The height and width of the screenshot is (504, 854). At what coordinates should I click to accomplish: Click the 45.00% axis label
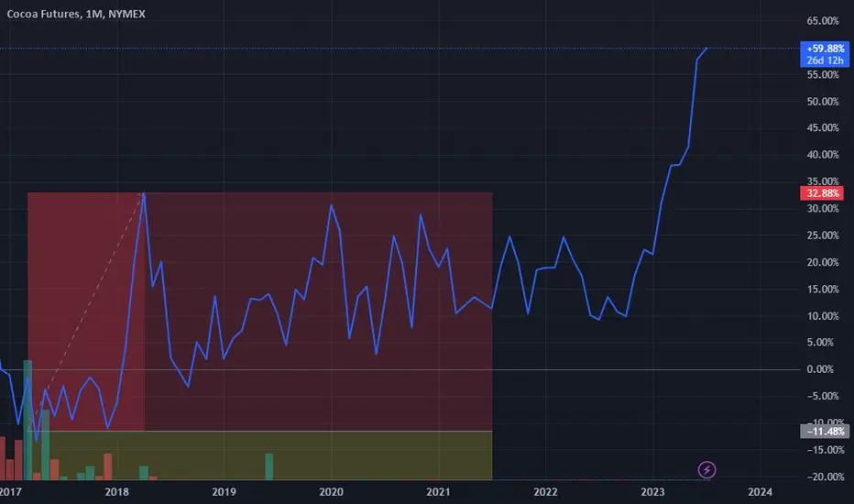[823, 127]
